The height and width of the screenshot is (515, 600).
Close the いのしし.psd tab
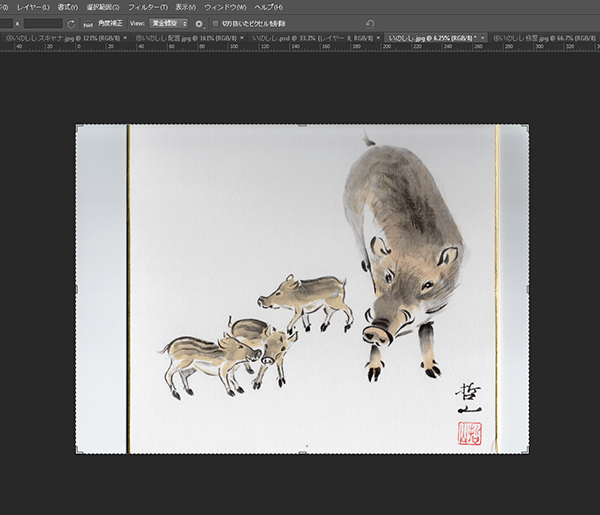378,38
